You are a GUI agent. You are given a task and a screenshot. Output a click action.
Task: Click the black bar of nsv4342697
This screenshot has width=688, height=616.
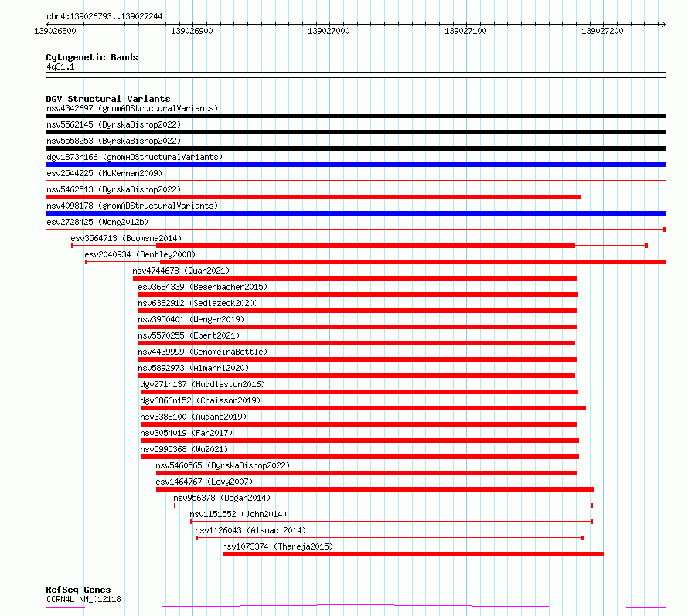tap(356, 116)
